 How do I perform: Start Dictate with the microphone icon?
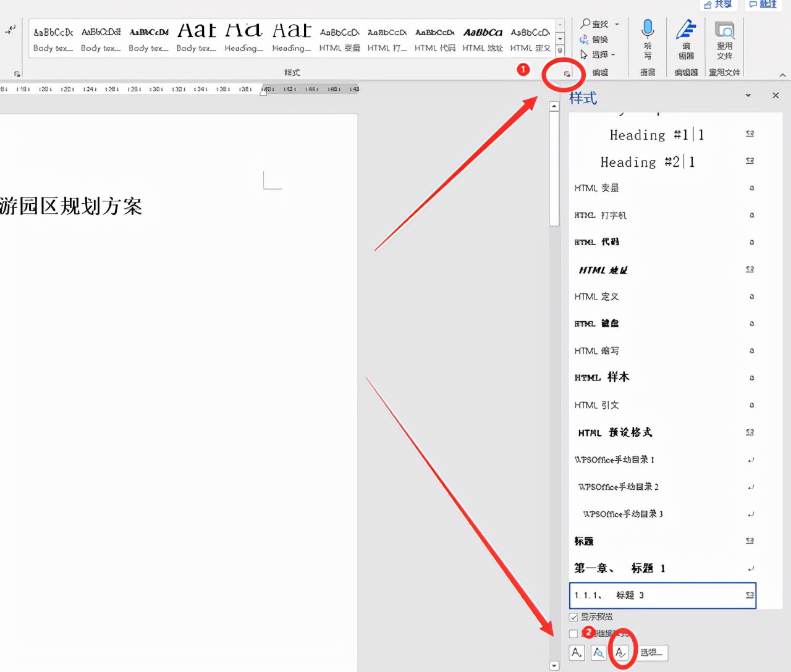(647, 39)
